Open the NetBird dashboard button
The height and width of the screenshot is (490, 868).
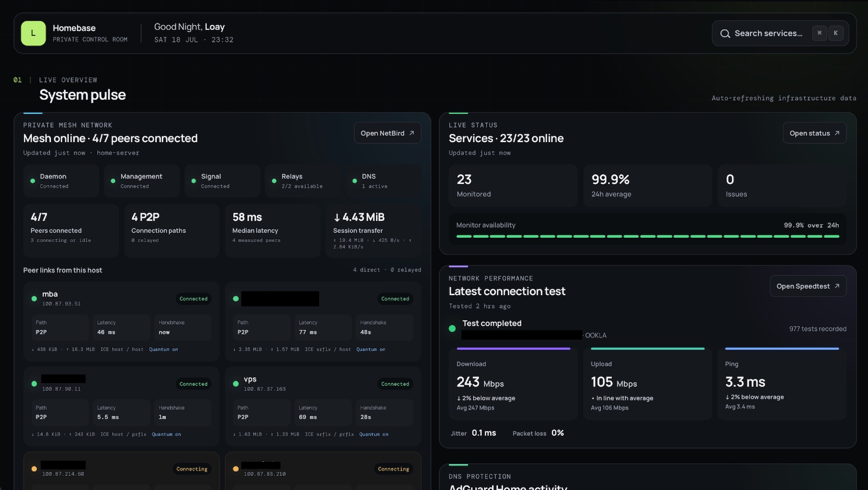(x=387, y=133)
